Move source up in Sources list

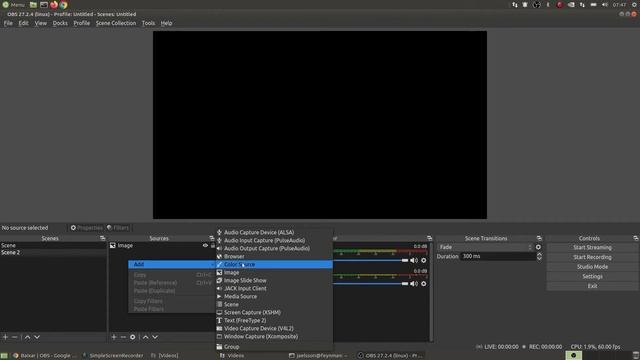(146, 337)
